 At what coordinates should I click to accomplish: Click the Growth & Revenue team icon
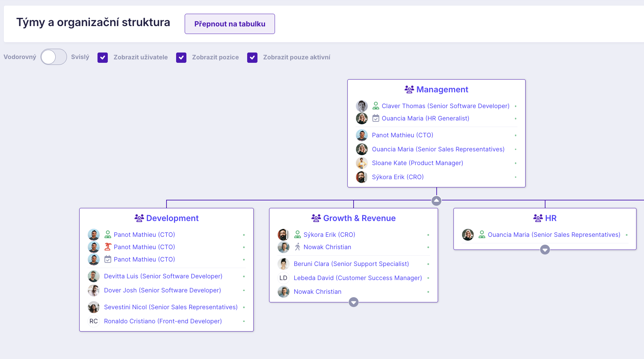(316, 218)
